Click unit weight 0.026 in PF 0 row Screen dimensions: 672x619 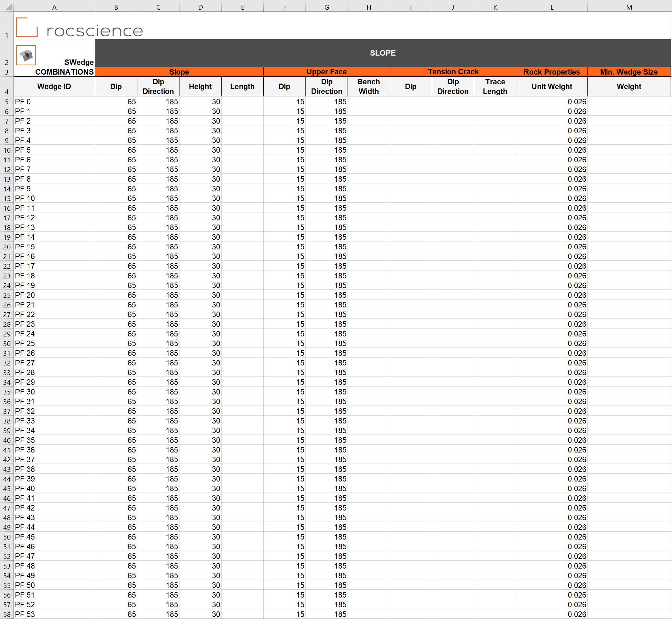coord(552,102)
